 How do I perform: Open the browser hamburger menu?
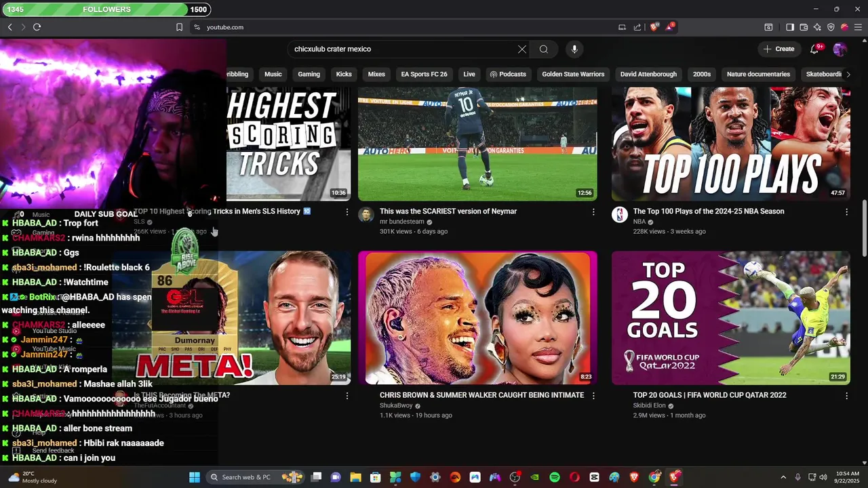pos(858,27)
